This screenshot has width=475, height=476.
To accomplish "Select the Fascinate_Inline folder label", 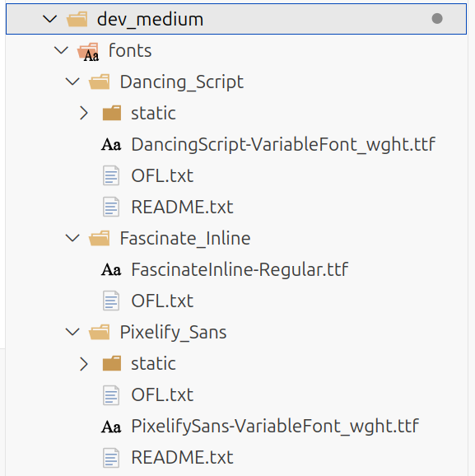I will click(185, 238).
